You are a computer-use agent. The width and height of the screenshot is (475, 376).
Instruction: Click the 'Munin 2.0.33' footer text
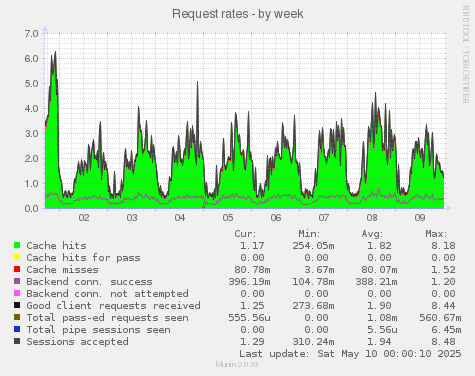(x=237, y=364)
